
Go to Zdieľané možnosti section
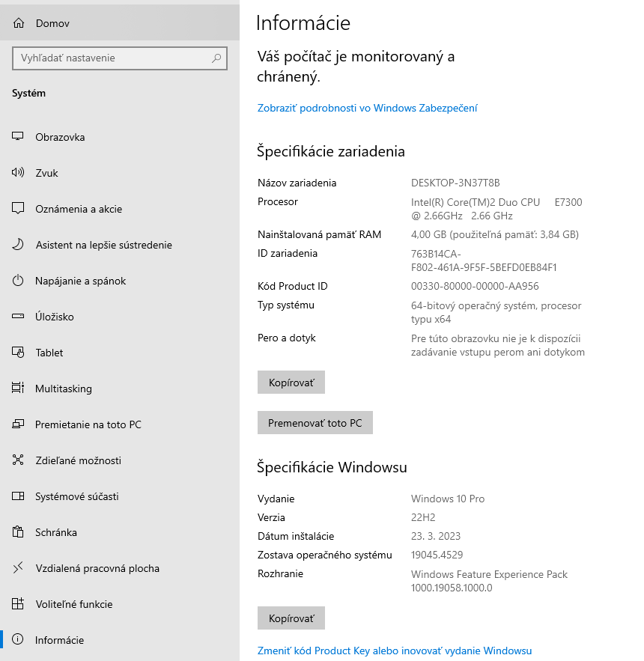pos(78,460)
